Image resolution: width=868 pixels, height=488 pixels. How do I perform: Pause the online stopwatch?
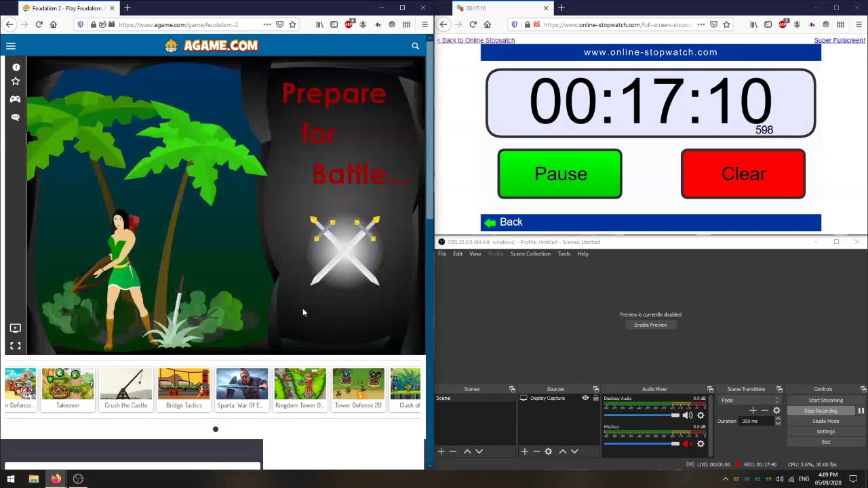click(559, 174)
